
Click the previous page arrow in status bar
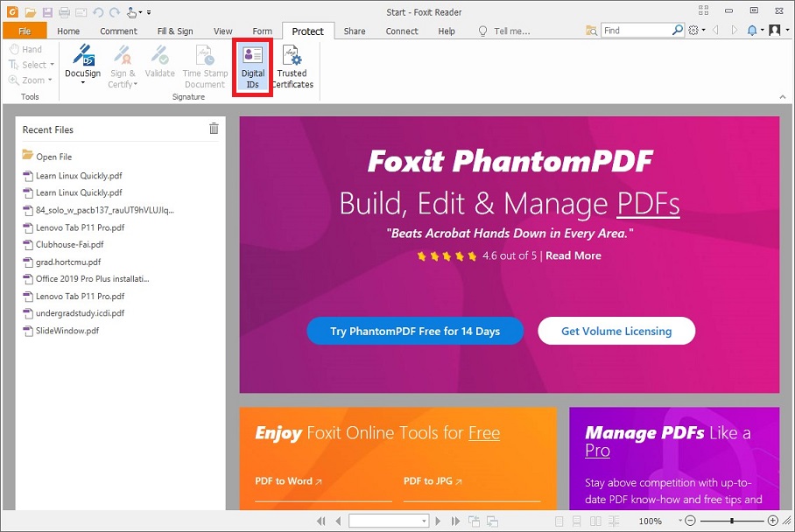338,521
